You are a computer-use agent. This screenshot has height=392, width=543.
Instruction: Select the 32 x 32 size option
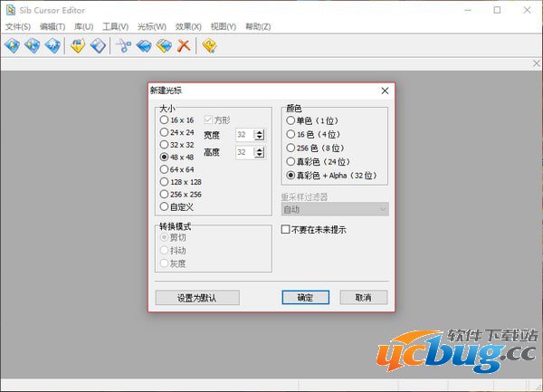pyautogui.click(x=177, y=145)
